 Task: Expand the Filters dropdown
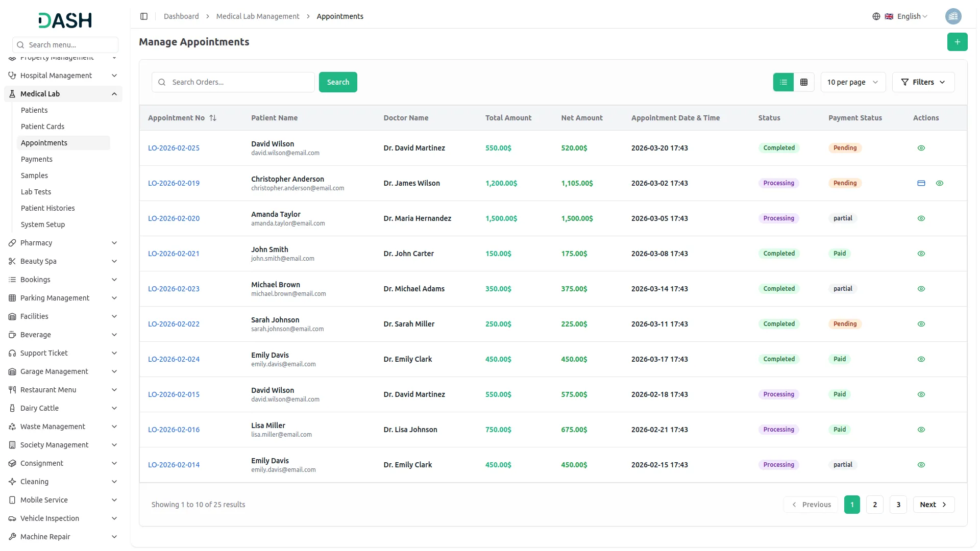(x=923, y=82)
